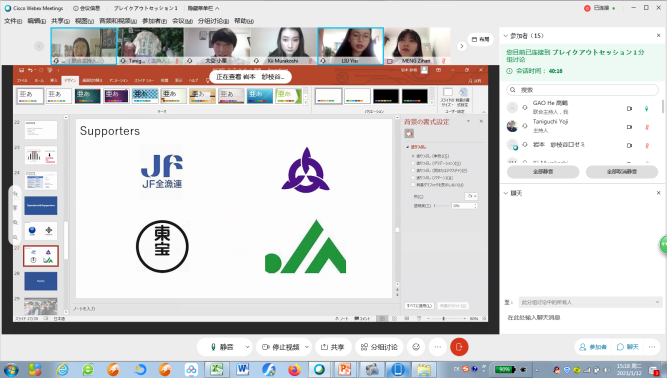Click the 共享 share button
The height and width of the screenshot is (378, 667).
[332, 347]
